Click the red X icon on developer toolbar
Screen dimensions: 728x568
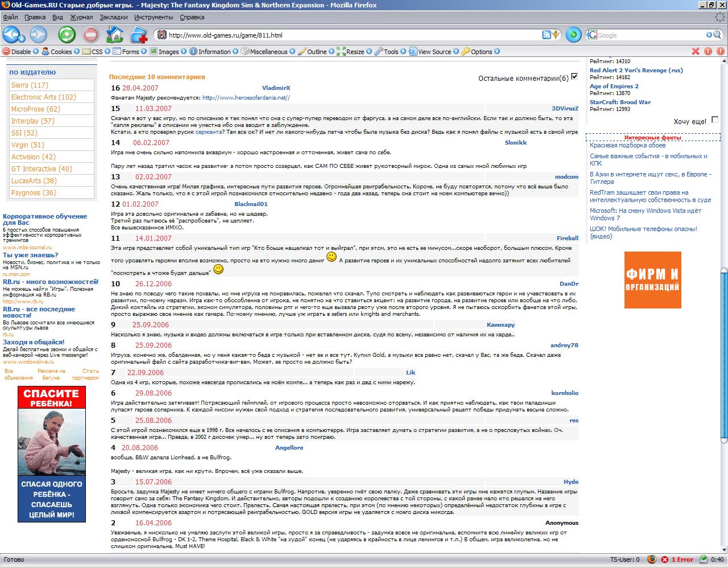(x=695, y=51)
